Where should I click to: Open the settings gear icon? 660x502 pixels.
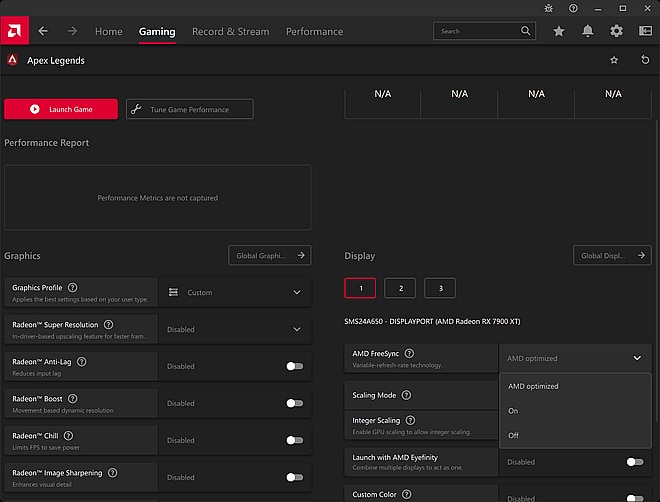coord(616,31)
